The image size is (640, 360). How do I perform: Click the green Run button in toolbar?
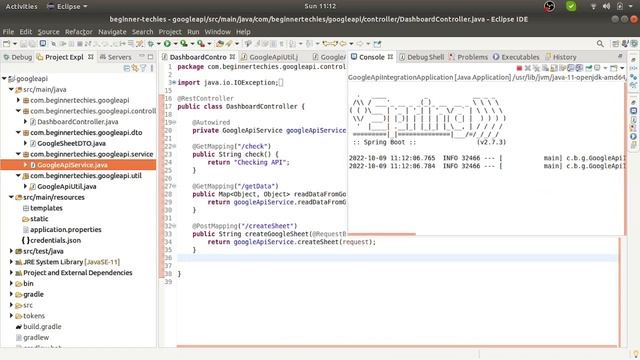(167, 44)
